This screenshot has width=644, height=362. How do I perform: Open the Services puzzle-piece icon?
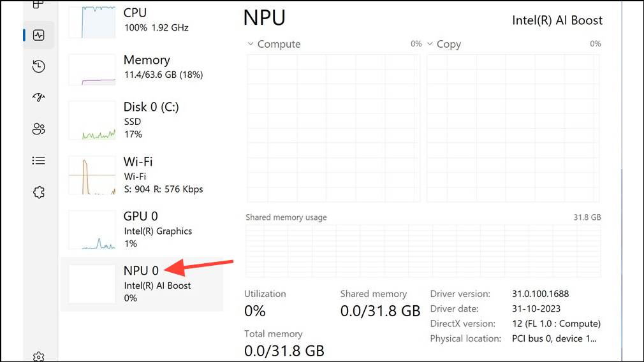click(x=39, y=192)
